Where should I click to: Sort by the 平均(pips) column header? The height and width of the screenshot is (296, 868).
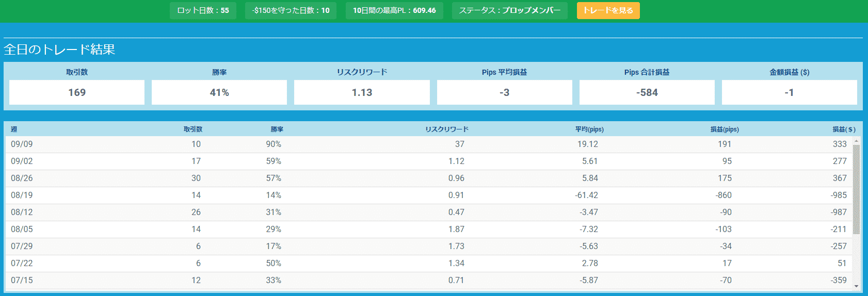pyautogui.click(x=589, y=129)
